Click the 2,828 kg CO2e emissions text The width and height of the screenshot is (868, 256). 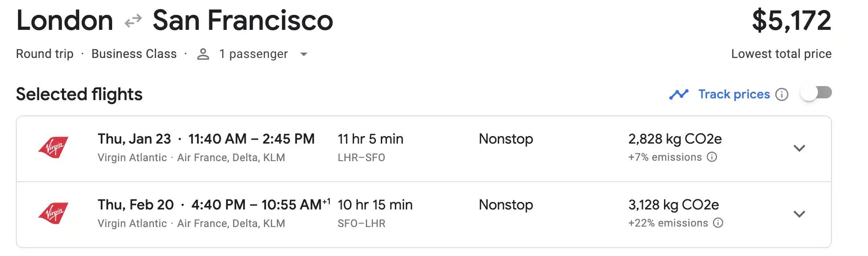(x=675, y=139)
